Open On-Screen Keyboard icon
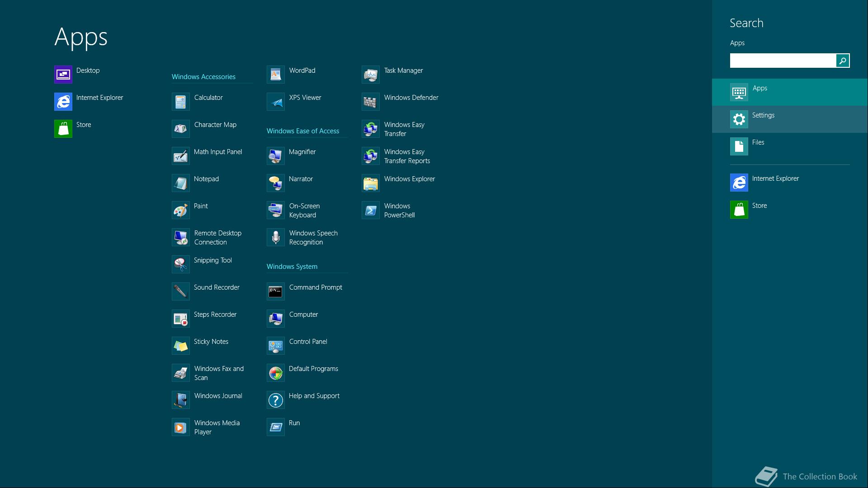This screenshot has width=868, height=488. [276, 210]
